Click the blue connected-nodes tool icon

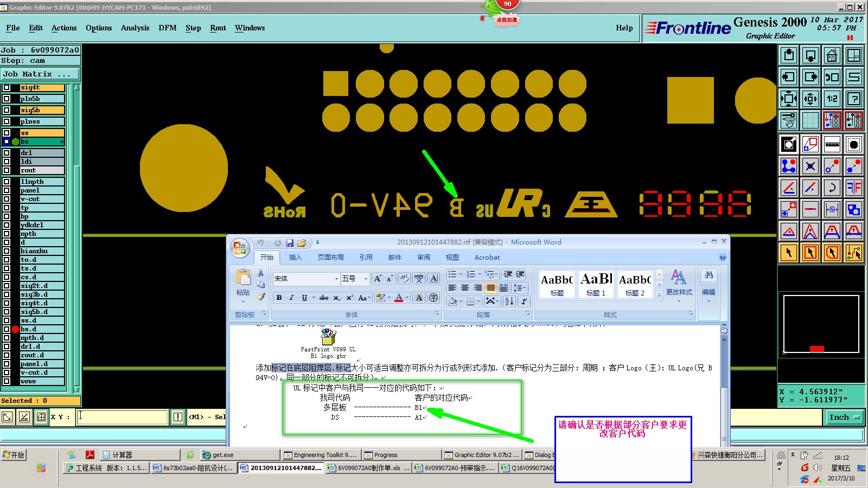[789, 166]
